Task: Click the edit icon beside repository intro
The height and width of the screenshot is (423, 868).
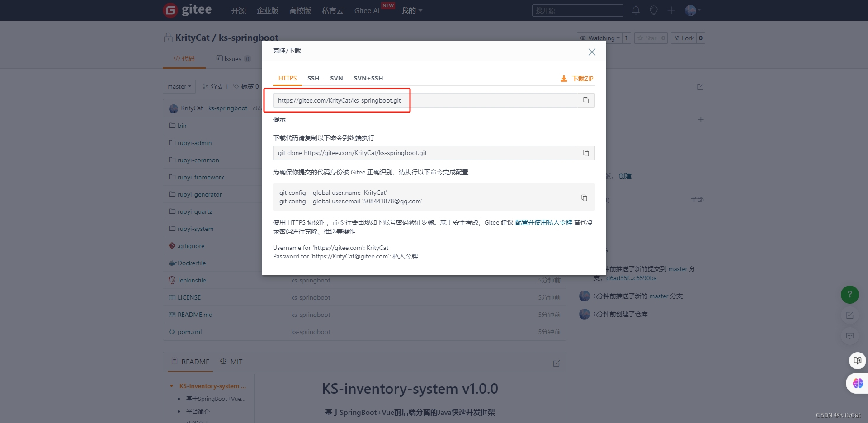Action: (700, 87)
